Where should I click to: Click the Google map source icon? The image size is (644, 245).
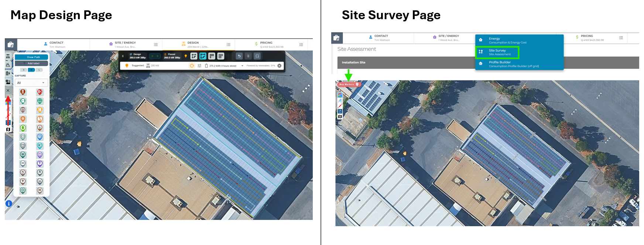[340, 95]
